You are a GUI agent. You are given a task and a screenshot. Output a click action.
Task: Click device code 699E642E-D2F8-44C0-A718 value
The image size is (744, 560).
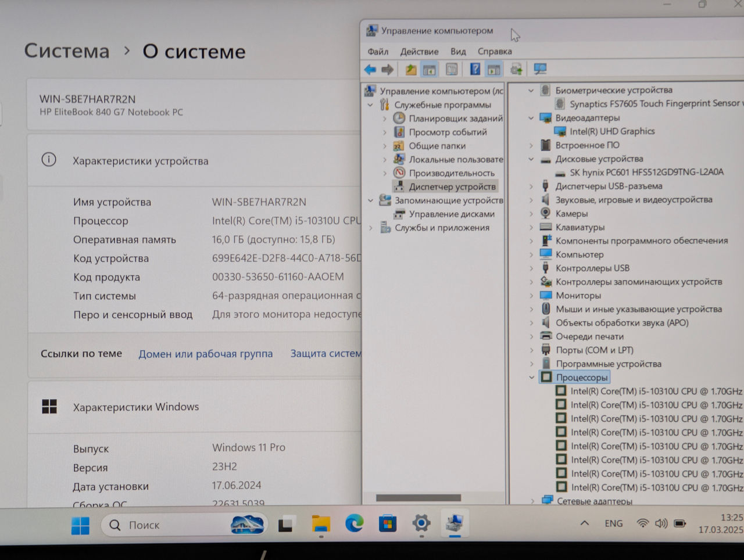pyautogui.click(x=287, y=258)
